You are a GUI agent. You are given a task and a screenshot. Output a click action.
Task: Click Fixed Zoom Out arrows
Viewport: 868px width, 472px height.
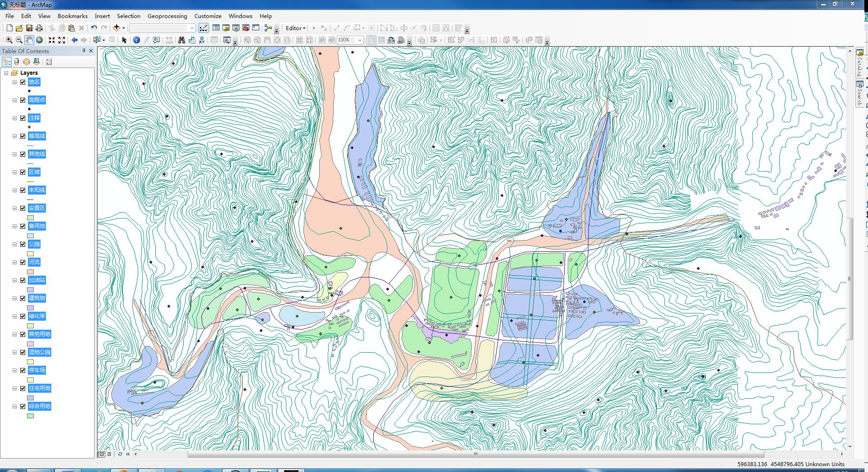(x=62, y=40)
